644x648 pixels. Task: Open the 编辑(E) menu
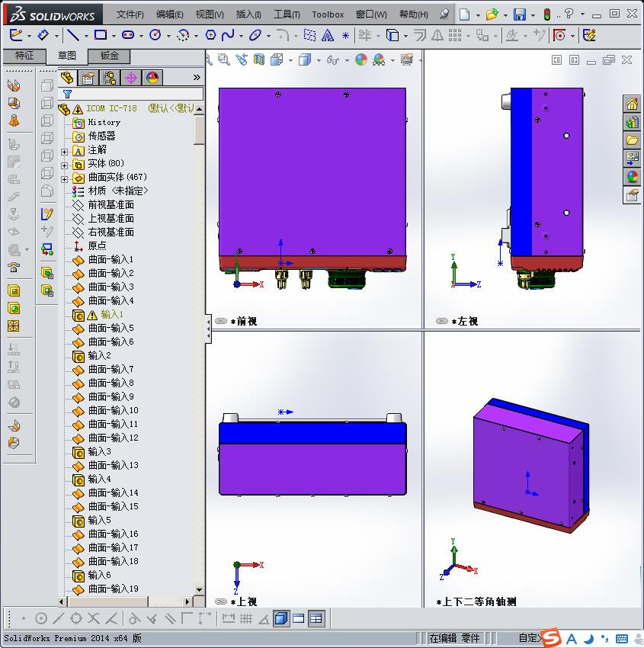[169, 14]
